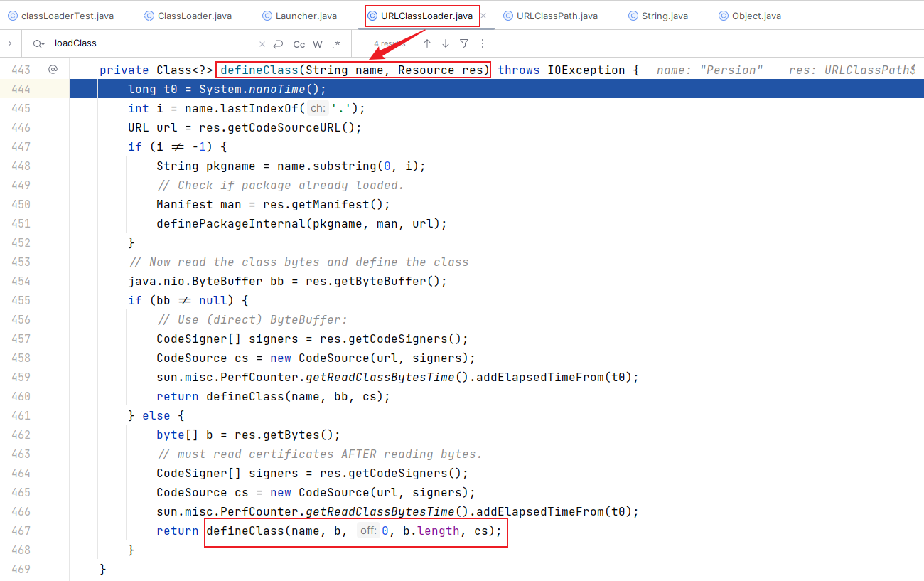924x581 pixels.
Task: Click comment '// must read certificates AFTER reading bytes.'
Action: click(319, 454)
